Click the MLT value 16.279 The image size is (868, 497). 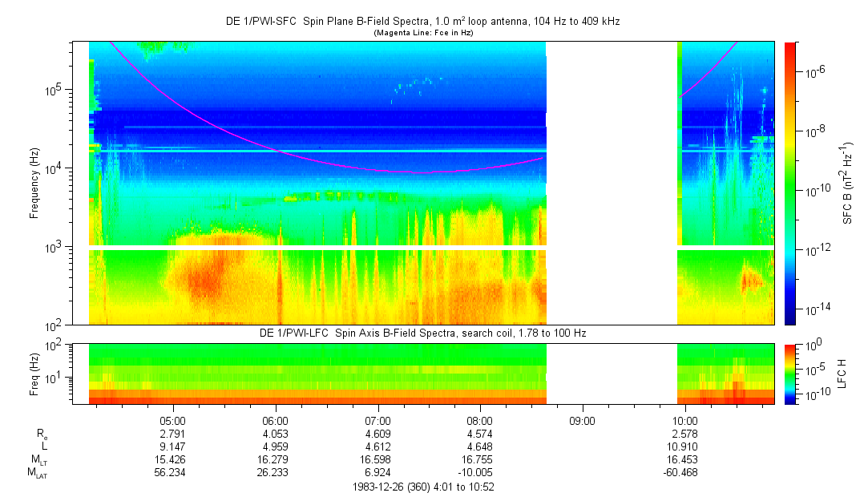275,459
